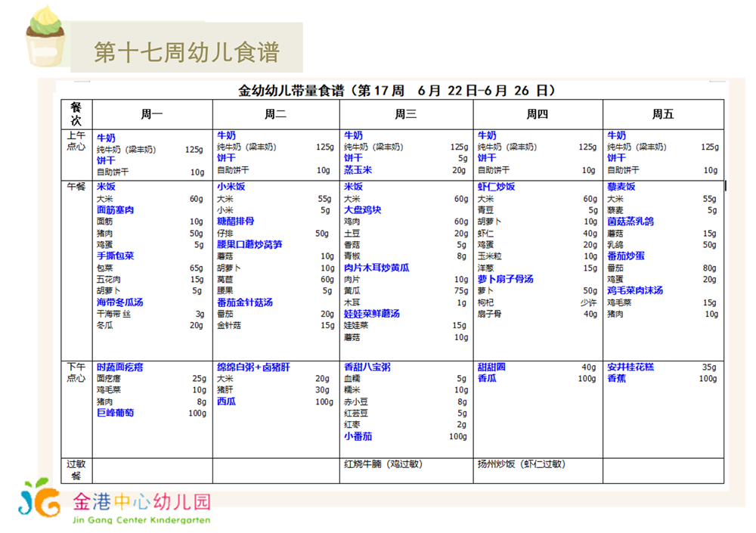Click the snack name 甜甜圈
Image resolution: width=756 pixels, height=533 pixels.
(x=491, y=367)
